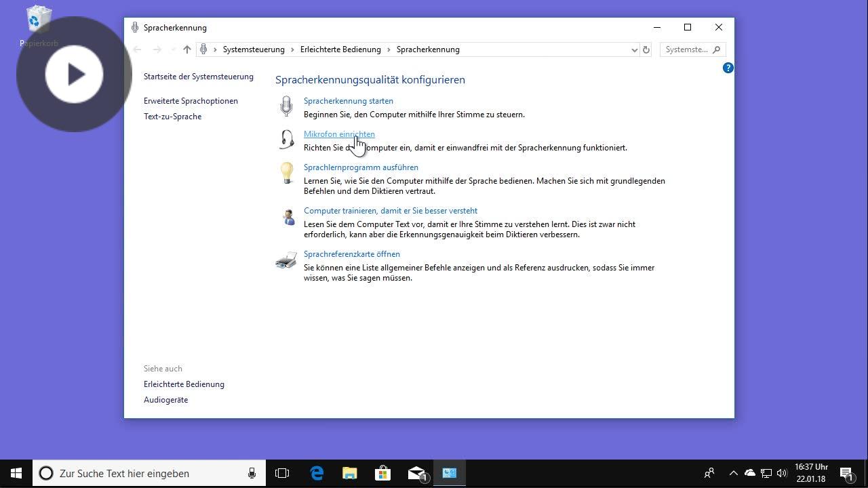Viewport: 868px width, 488px height.
Task: Click the Control Panel taskbar button
Action: (449, 473)
